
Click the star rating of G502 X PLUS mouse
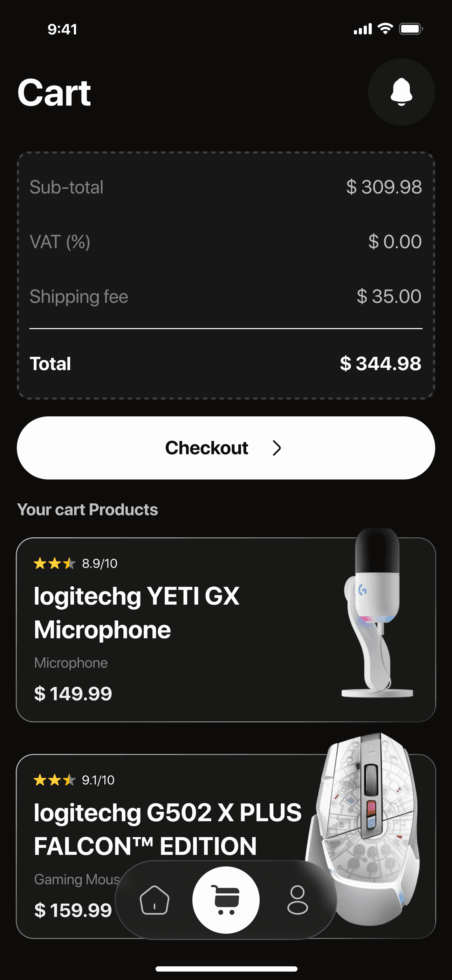[54, 780]
